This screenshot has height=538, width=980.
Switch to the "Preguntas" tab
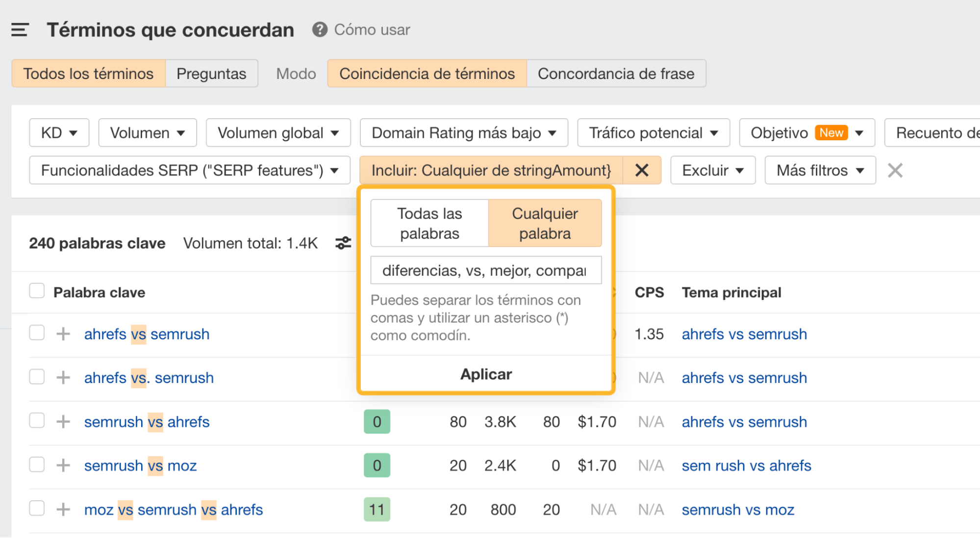click(211, 73)
